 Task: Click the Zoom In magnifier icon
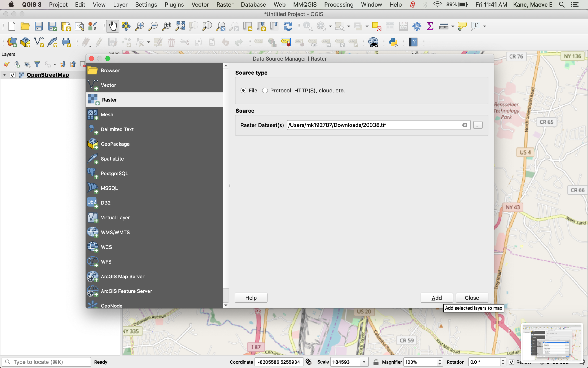[140, 26]
